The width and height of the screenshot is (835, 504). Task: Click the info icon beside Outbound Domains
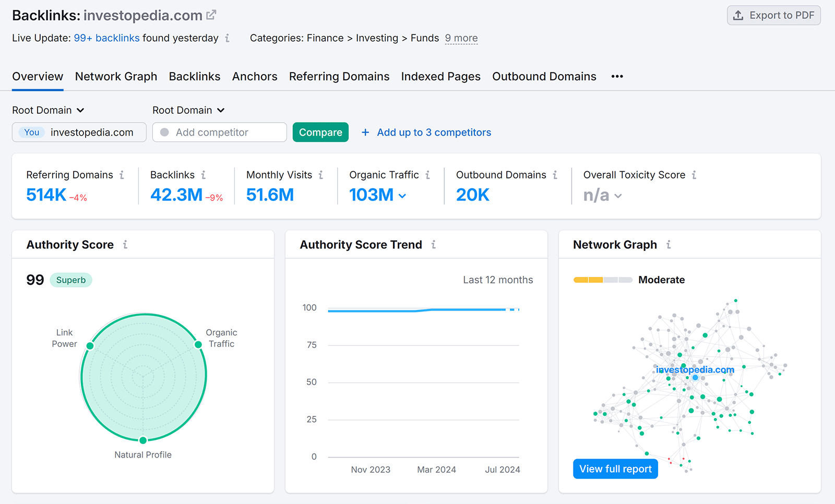point(556,175)
